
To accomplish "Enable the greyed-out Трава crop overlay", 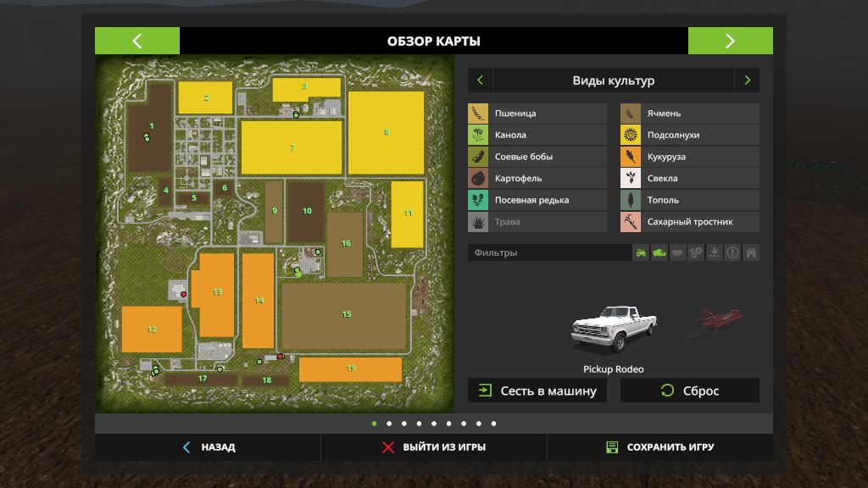I will (537, 222).
